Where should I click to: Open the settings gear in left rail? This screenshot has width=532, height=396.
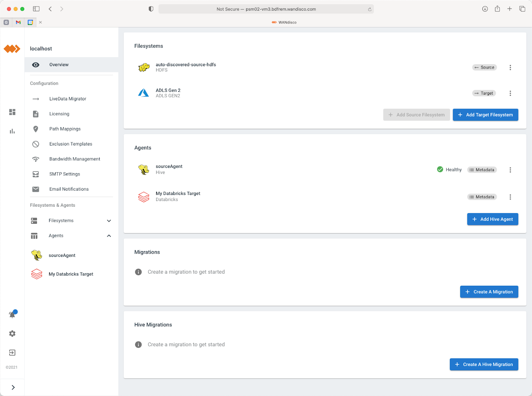(x=12, y=333)
